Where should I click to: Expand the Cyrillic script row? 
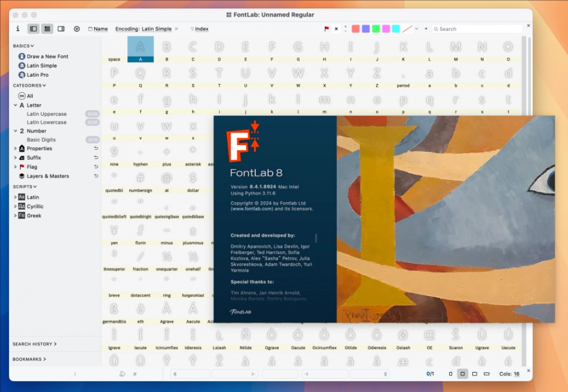coord(15,207)
